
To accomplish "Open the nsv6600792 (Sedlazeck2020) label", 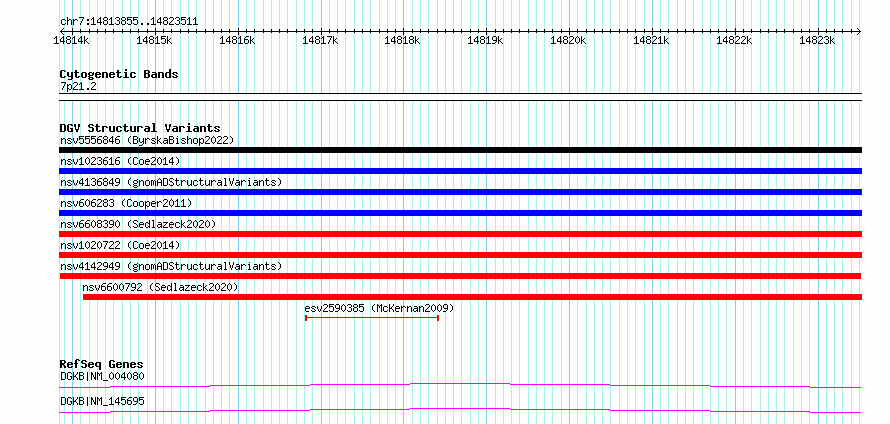I will [160, 287].
